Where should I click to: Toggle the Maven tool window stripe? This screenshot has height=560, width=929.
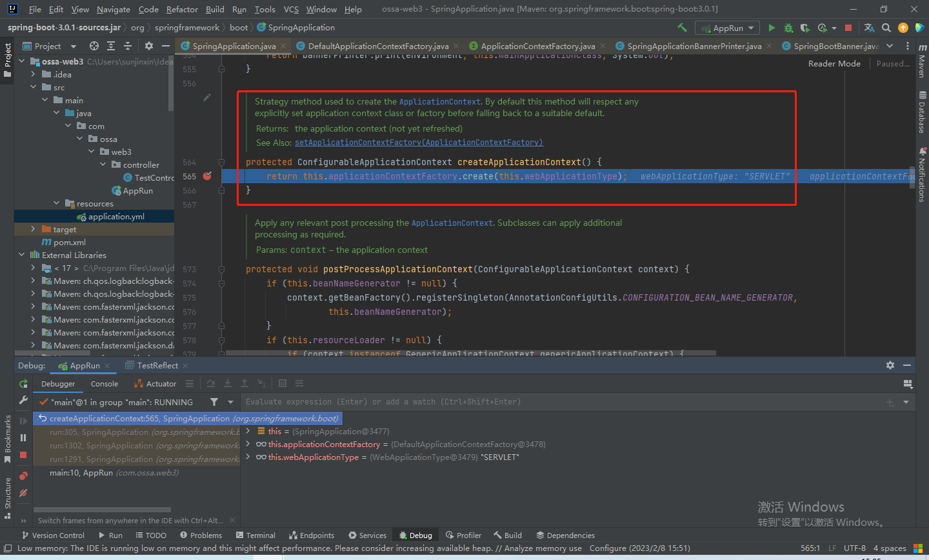point(922,61)
